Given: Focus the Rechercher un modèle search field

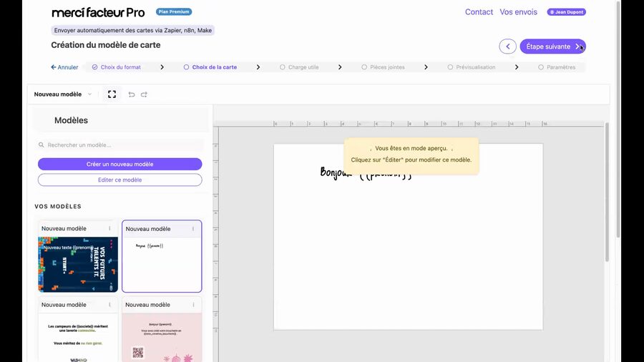Looking at the screenshot, I should tap(120, 145).
